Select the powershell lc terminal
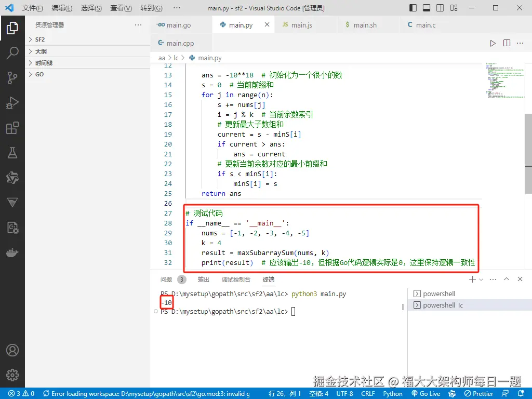The height and width of the screenshot is (399, 532). (470, 305)
